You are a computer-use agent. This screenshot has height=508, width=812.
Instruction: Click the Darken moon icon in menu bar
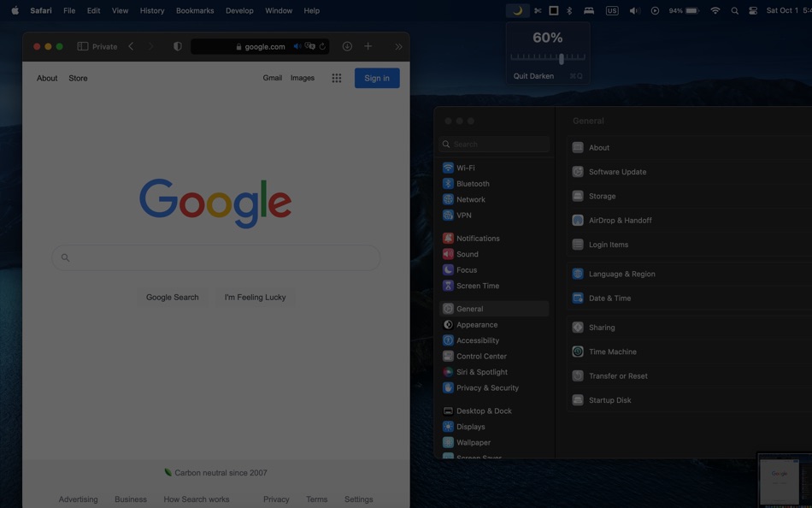coord(517,10)
